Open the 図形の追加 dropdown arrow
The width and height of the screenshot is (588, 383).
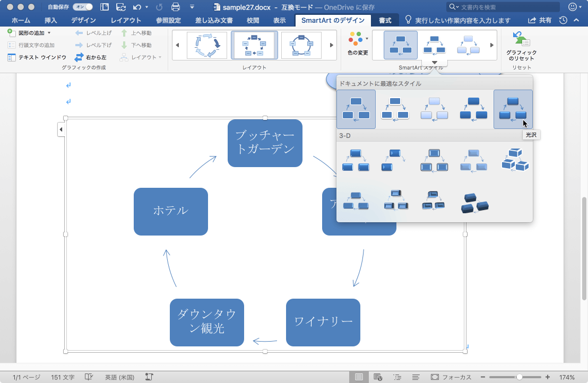pos(49,33)
